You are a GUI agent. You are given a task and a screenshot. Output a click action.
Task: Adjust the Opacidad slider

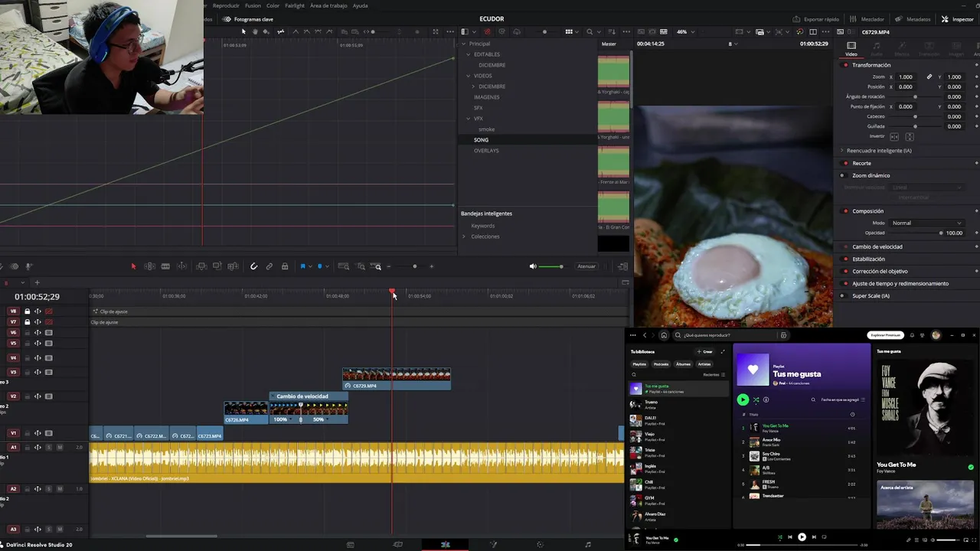tap(916, 233)
